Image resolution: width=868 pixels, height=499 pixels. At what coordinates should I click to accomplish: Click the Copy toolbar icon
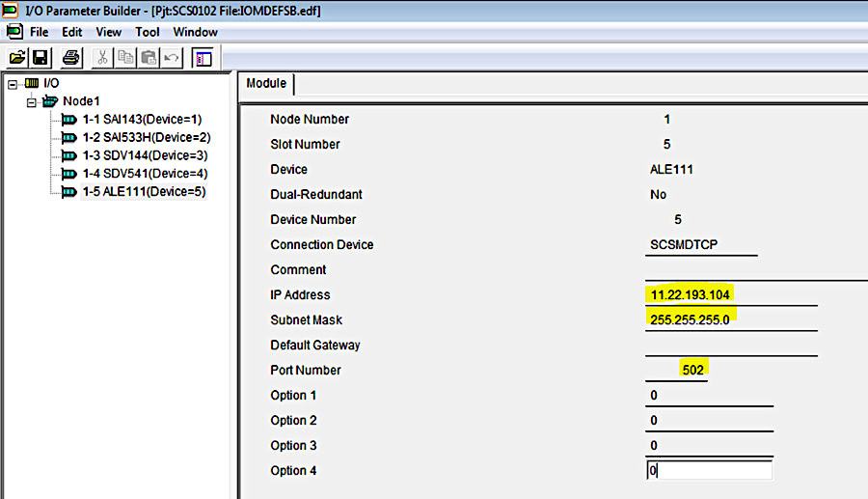(x=125, y=57)
